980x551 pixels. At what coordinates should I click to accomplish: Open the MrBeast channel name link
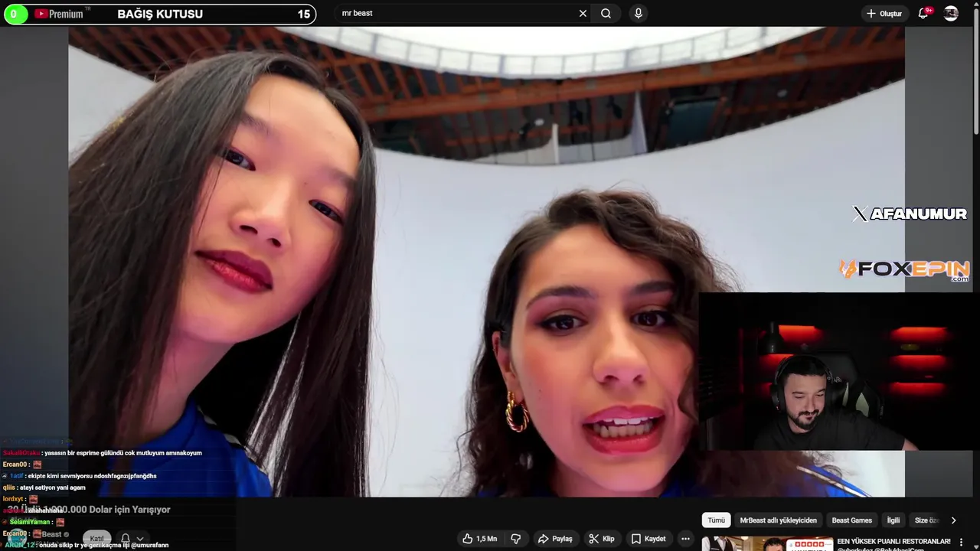(x=51, y=534)
